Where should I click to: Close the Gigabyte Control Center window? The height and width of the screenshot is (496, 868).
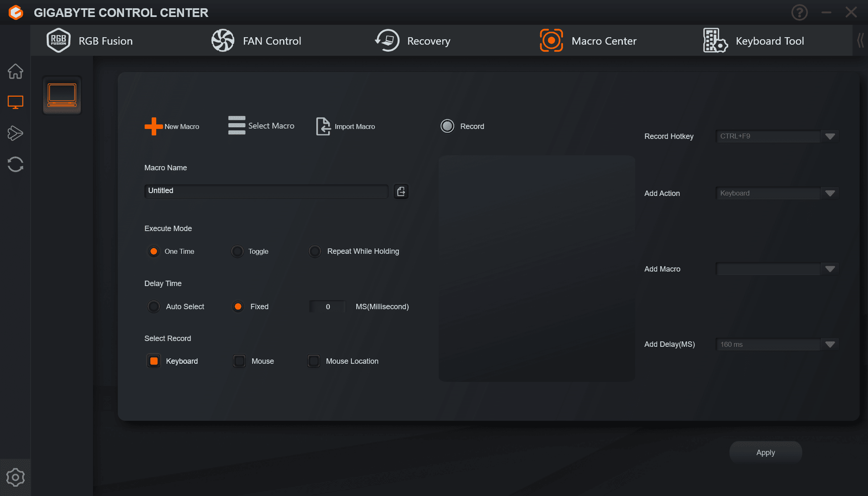click(x=851, y=12)
